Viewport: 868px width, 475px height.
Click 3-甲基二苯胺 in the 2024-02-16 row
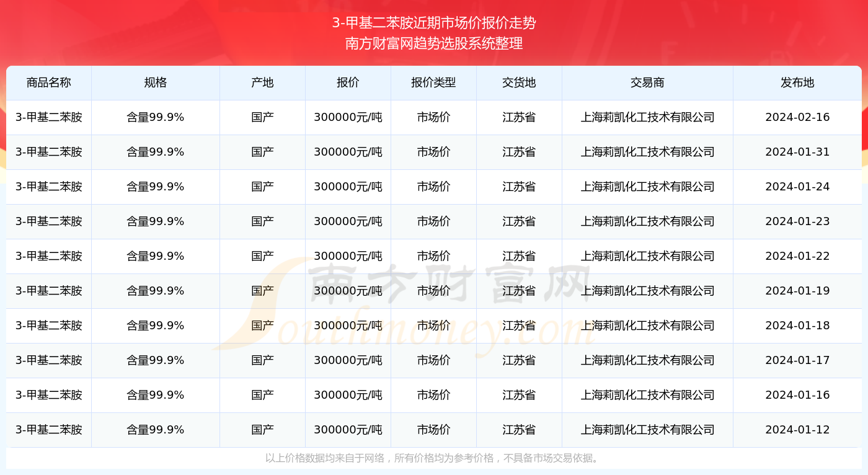pyautogui.click(x=49, y=117)
